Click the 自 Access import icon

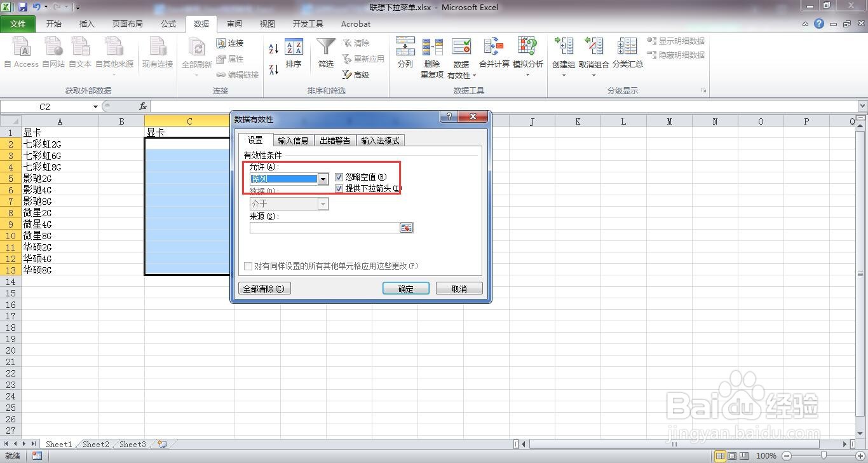(21, 52)
